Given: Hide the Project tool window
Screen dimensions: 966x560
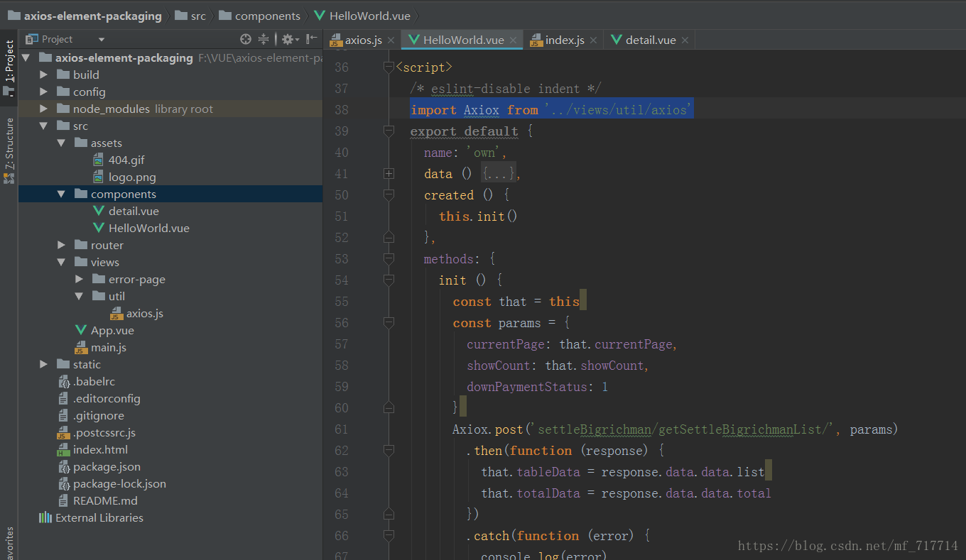Looking at the screenshot, I should tap(311, 39).
